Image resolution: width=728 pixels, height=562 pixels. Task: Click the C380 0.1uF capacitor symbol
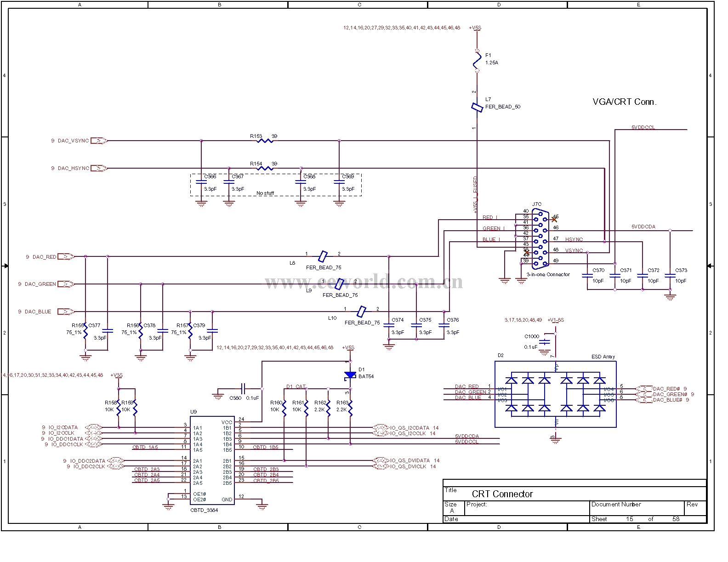point(243,389)
